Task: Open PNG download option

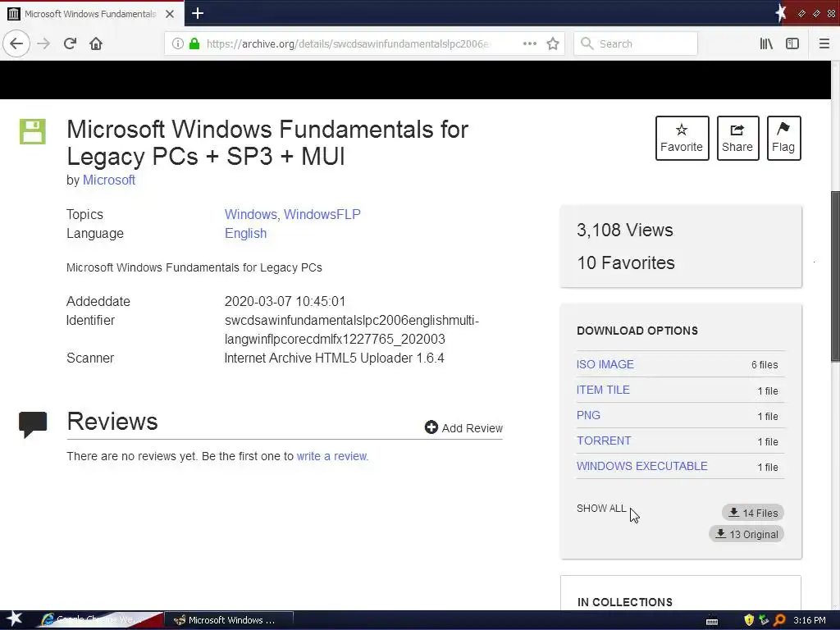Action: point(588,415)
